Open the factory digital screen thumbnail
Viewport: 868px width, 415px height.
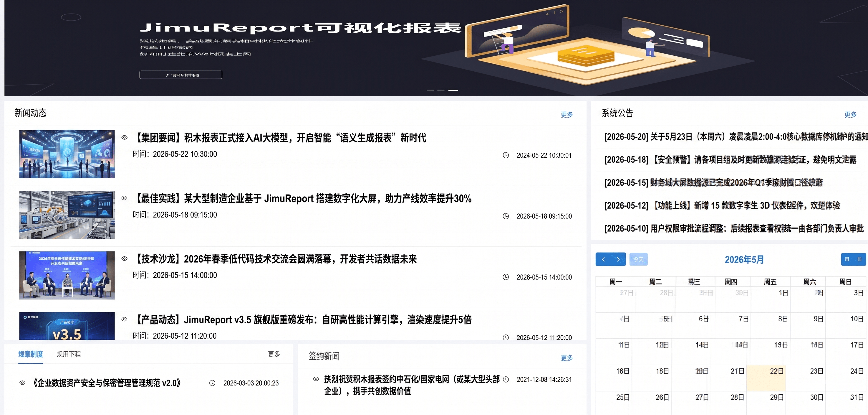pos(67,215)
